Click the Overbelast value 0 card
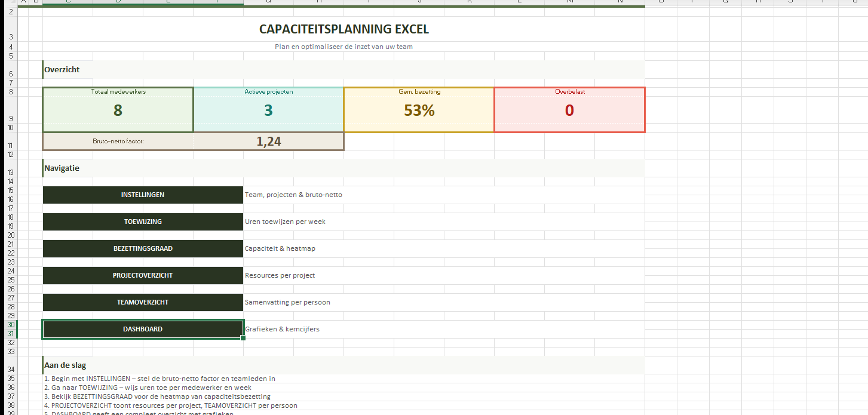The width and height of the screenshot is (868, 415). click(569, 110)
